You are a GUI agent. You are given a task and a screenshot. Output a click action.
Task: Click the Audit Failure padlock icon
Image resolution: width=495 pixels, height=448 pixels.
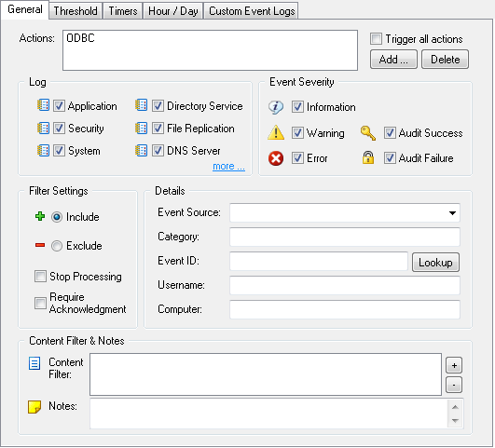tap(368, 157)
